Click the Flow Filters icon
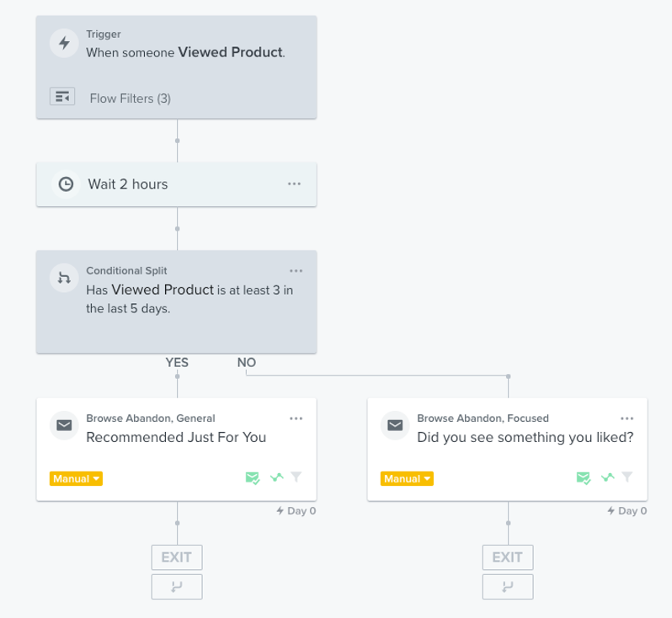 point(62,97)
